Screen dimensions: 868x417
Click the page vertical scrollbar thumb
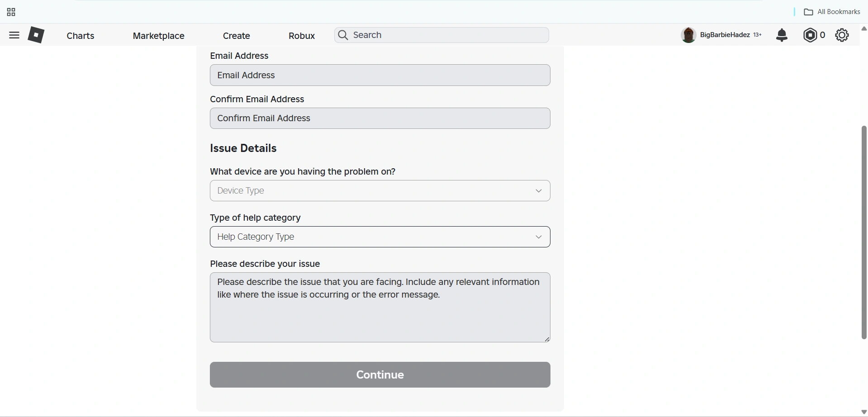tap(863, 232)
